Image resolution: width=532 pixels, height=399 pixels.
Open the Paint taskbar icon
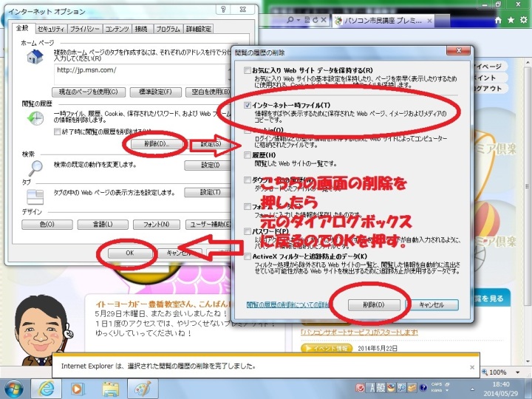pos(142,387)
